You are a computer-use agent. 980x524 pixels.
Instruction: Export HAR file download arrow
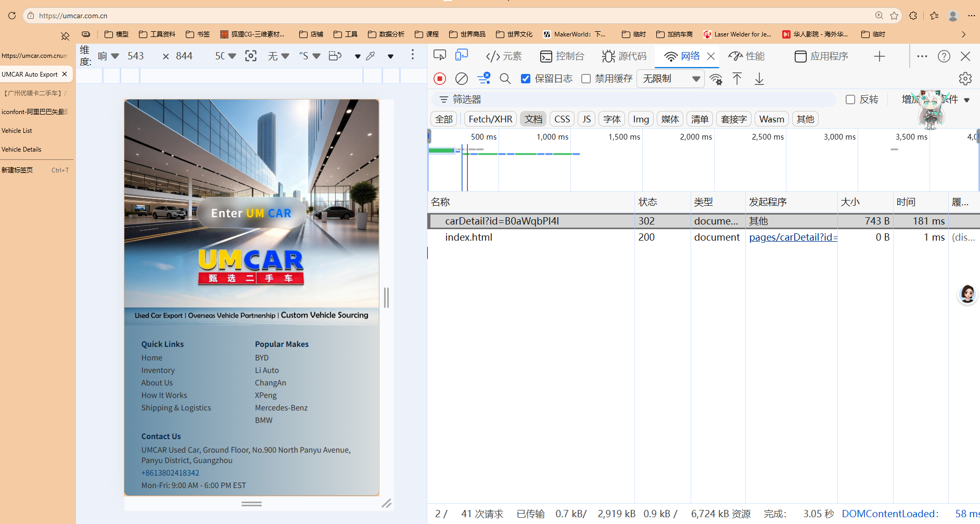[x=759, y=79]
